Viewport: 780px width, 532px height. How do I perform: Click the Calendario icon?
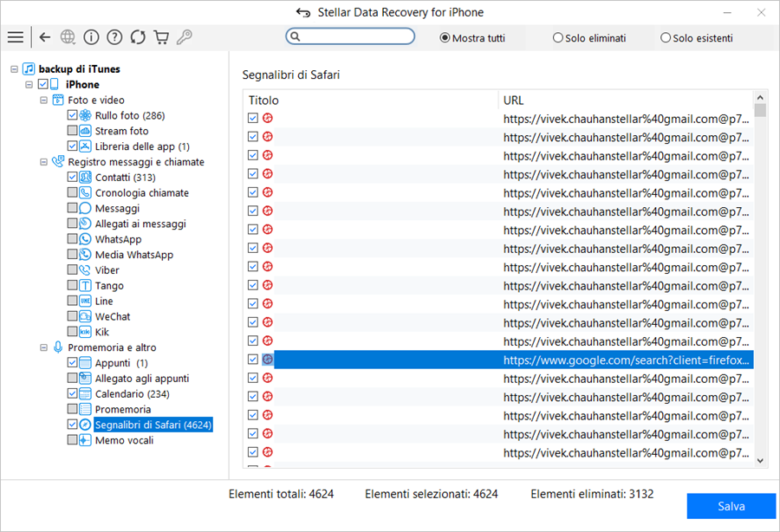(x=86, y=393)
